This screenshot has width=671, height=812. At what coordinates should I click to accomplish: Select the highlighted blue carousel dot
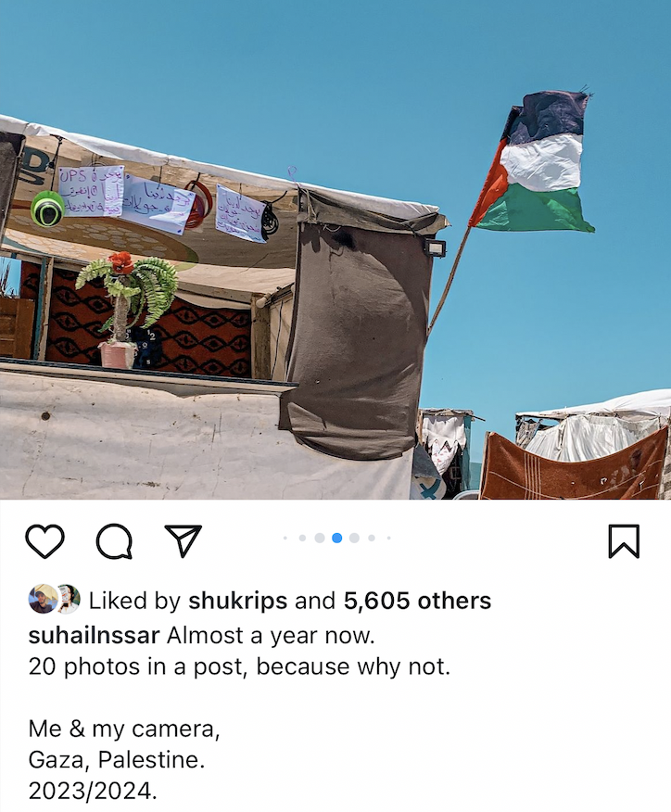click(337, 538)
